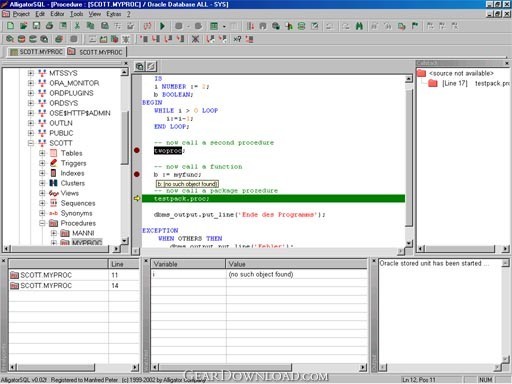Click the green table grid icon
Screen dimensions: 512x384
214,26
